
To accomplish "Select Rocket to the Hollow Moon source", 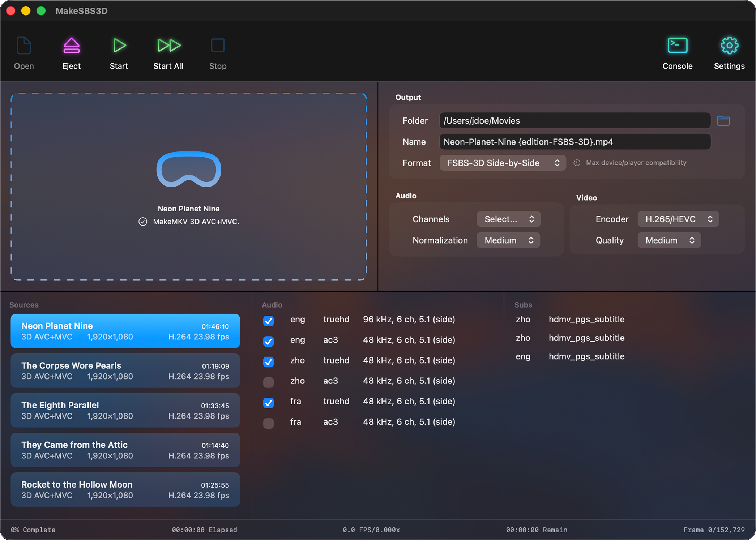I will 125,489.
